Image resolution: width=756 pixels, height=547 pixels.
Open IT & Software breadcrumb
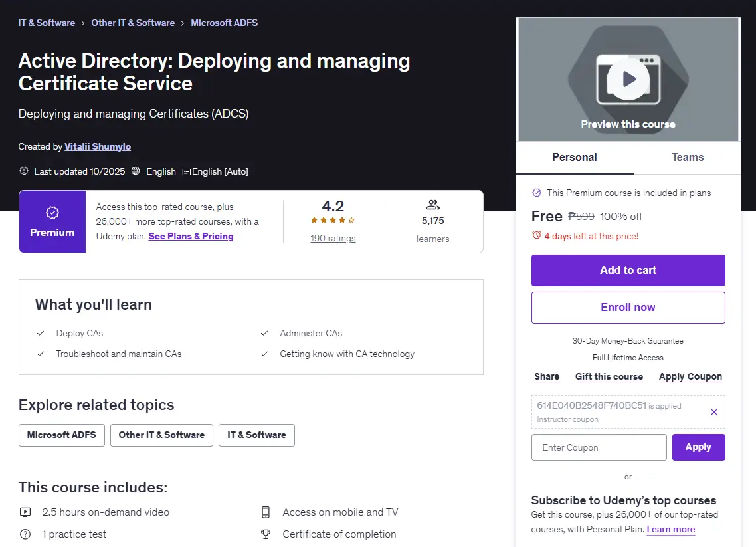[x=47, y=23]
